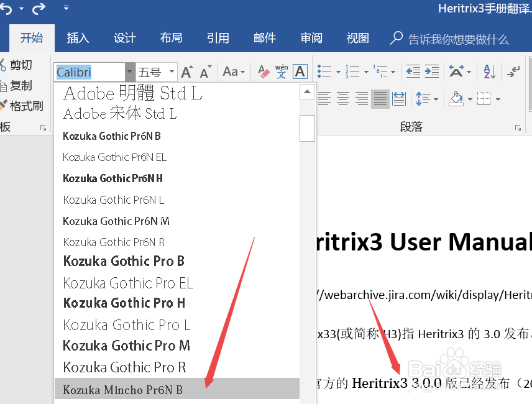The height and width of the screenshot is (404, 532).
Task: Open the undo history dropdown arrow
Action: click(x=21, y=9)
